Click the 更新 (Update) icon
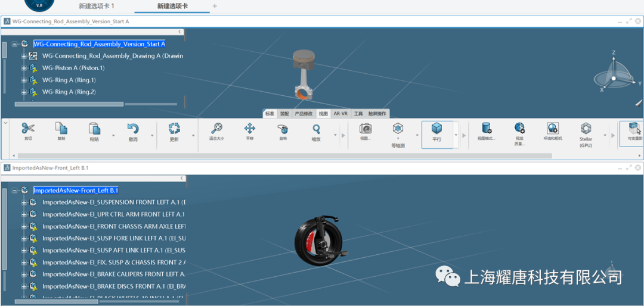This screenshot has width=644, height=306. (x=174, y=129)
